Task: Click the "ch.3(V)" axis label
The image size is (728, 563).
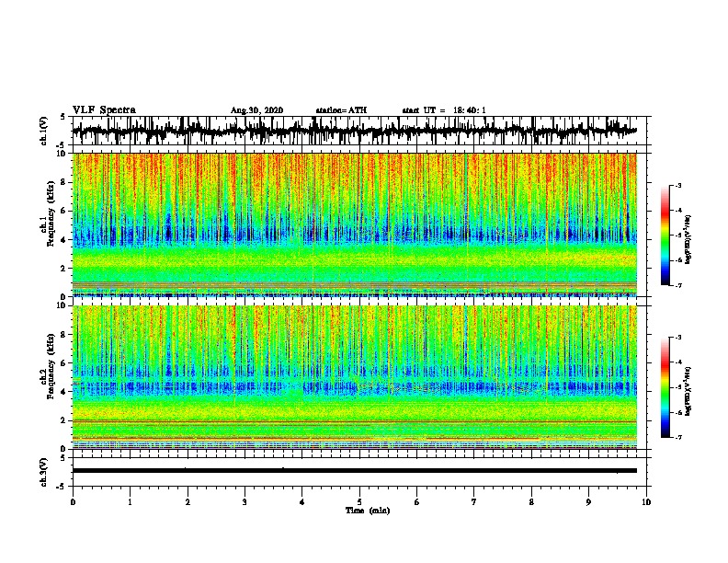Action: [x=44, y=472]
